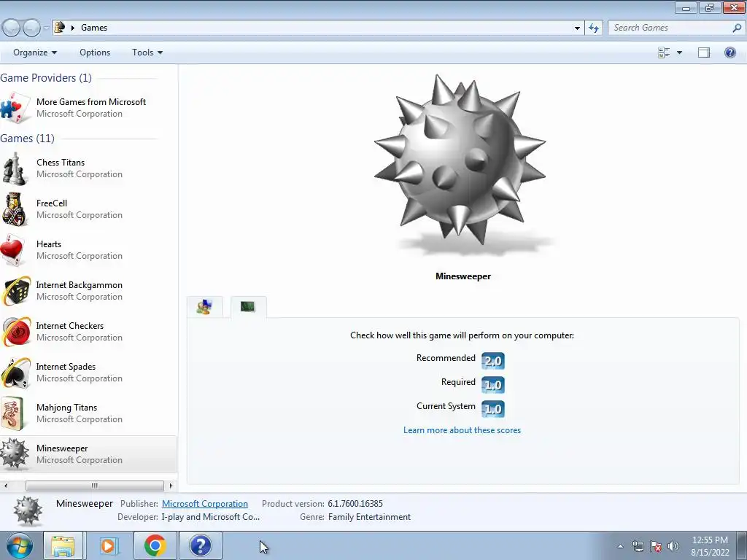Click the Game Providers (1) group header
The image size is (747, 560).
coord(46,77)
